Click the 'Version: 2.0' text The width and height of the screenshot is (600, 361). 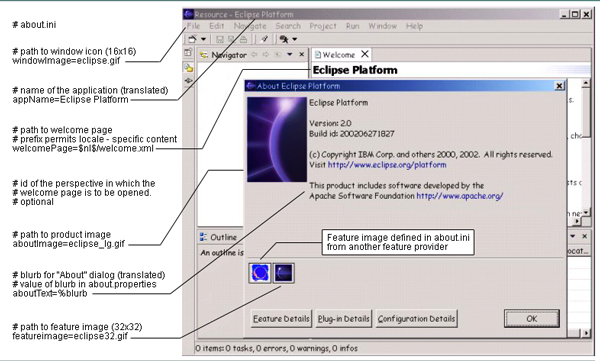click(330, 123)
